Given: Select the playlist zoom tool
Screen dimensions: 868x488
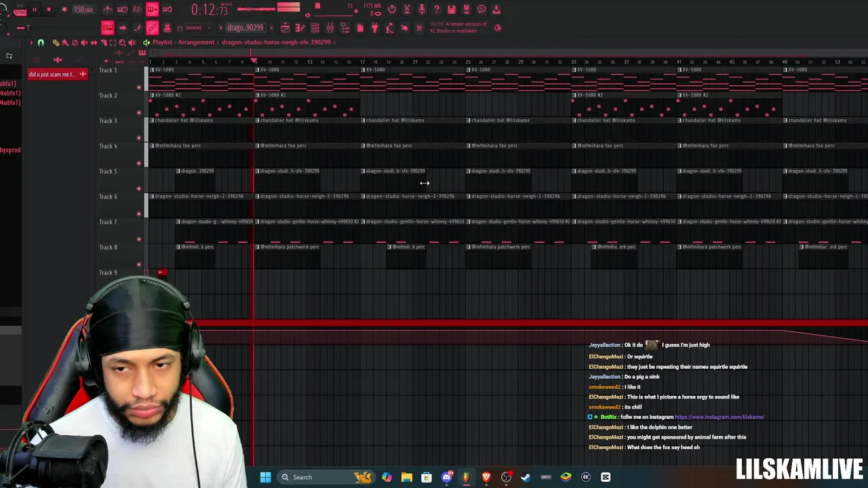Looking at the screenshot, I should pyautogui.click(x=122, y=43).
